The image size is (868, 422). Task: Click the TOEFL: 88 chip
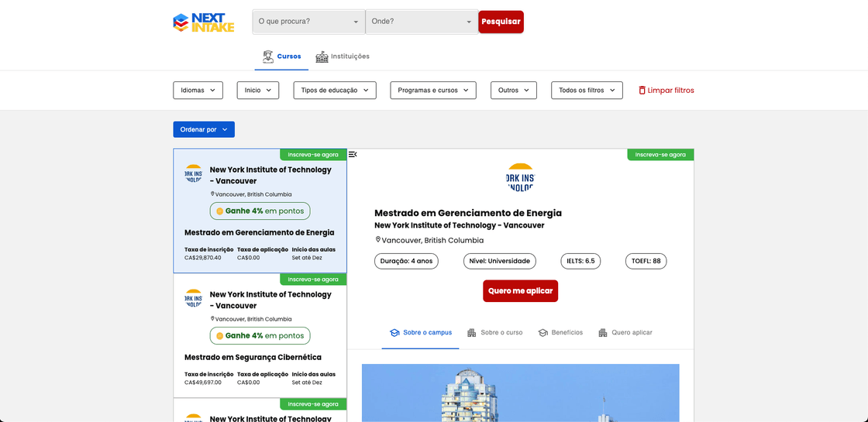point(646,261)
